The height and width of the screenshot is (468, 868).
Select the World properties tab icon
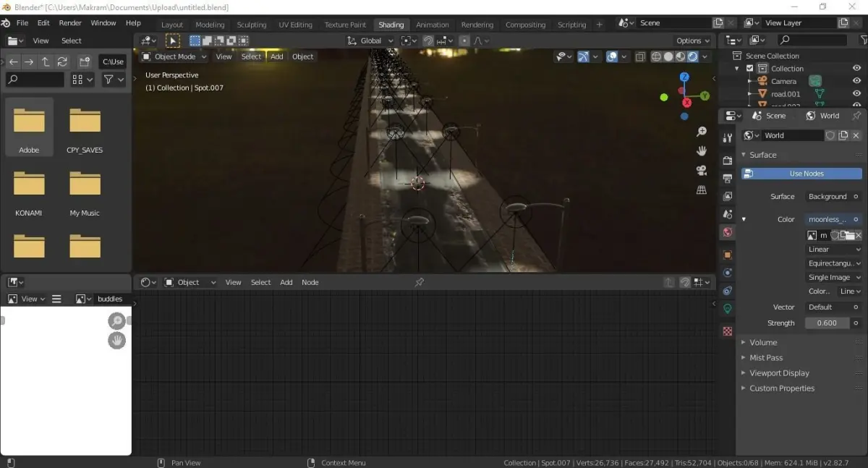tap(728, 232)
